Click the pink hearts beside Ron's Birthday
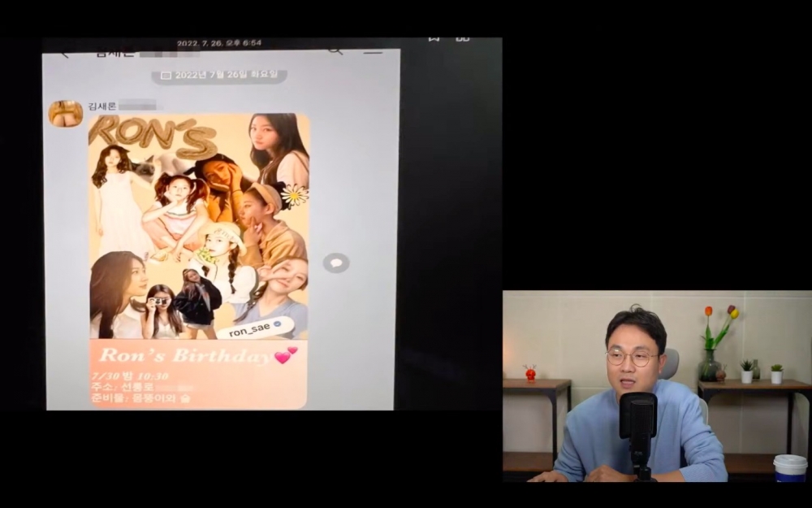The width and height of the screenshot is (812, 508). click(x=285, y=355)
